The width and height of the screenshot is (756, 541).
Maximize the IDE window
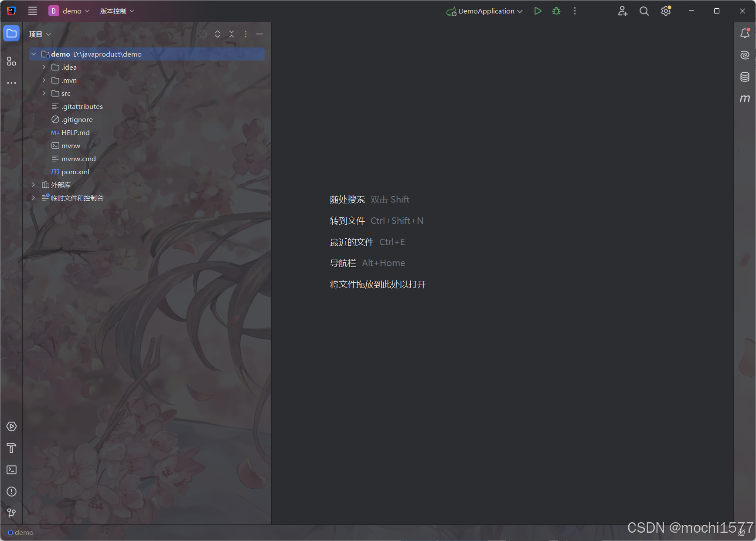click(x=717, y=11)
